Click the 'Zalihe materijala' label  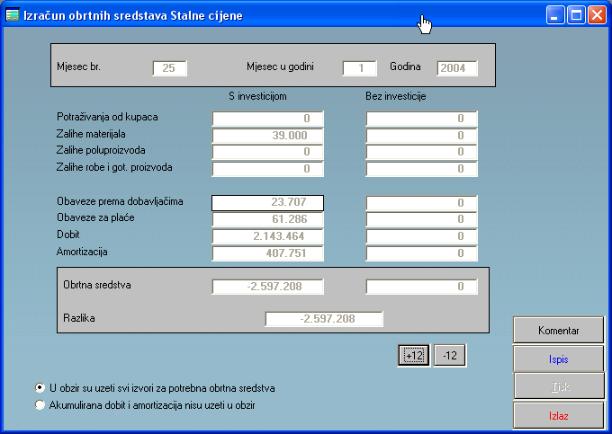point(91,134)
